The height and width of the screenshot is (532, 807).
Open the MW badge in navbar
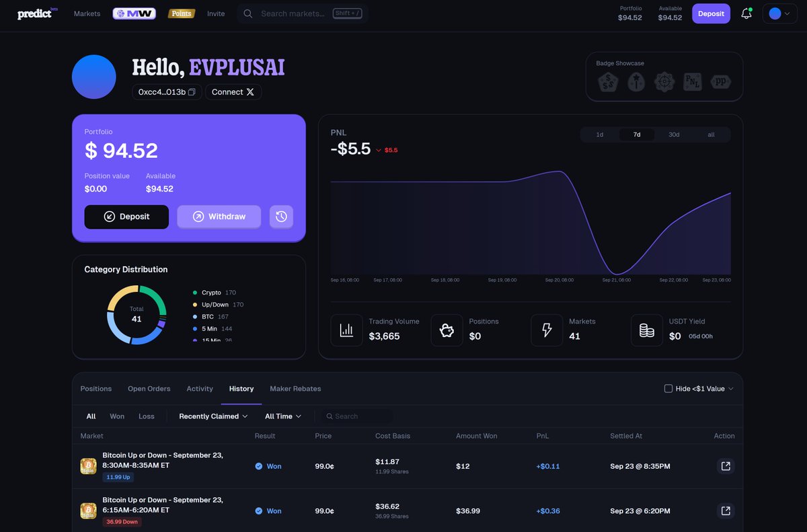coord(134,13)
